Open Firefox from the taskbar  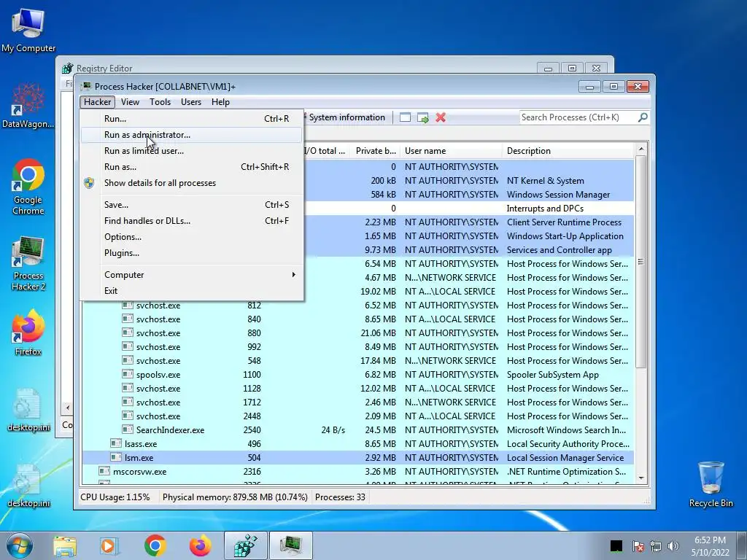pyautogui.click(x=200, y=545)
